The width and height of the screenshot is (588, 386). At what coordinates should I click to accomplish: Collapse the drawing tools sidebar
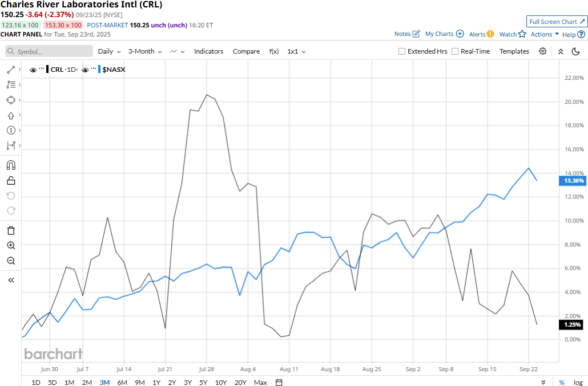tap(11, 280)
